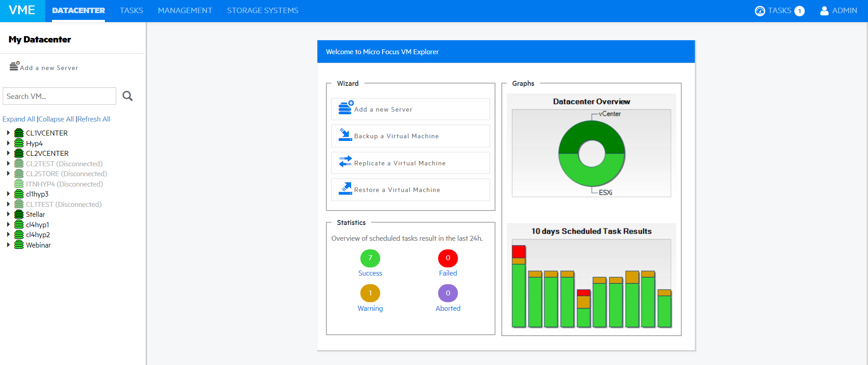Expand the cl4hyp1 tree node

[x=8, y=225]
